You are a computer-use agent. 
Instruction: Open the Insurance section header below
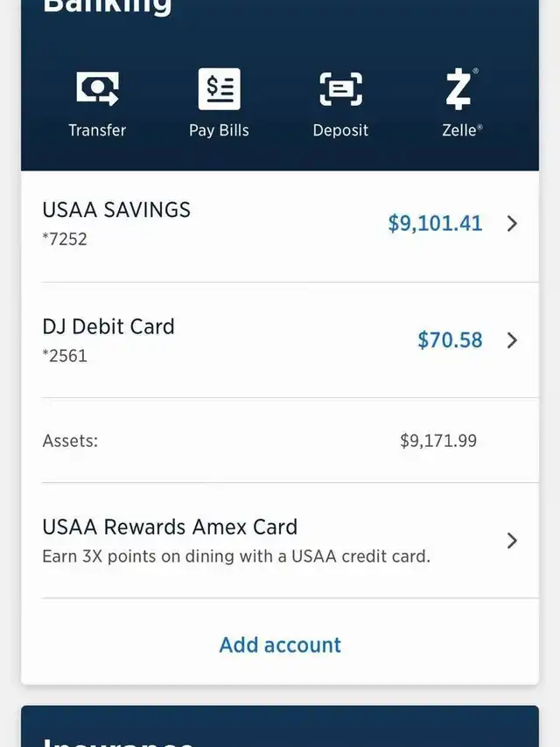click(118, 741)
